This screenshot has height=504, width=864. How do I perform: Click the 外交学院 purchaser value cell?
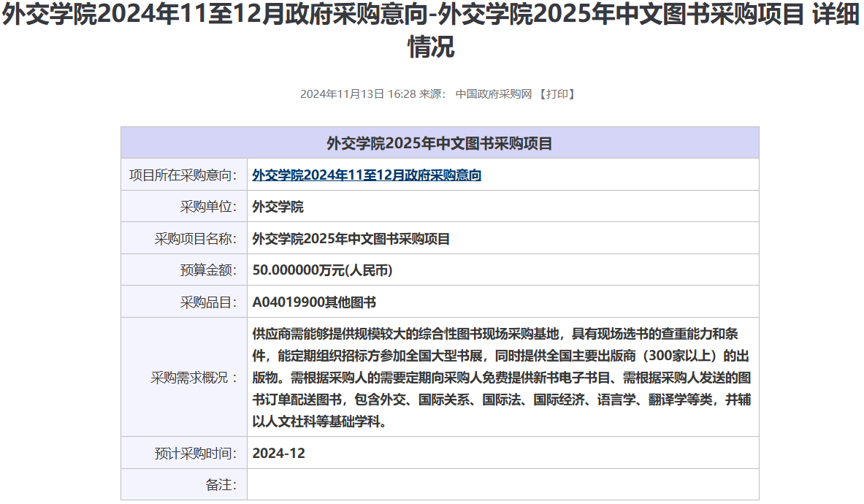pyautogui.click(x=278, y=207)
